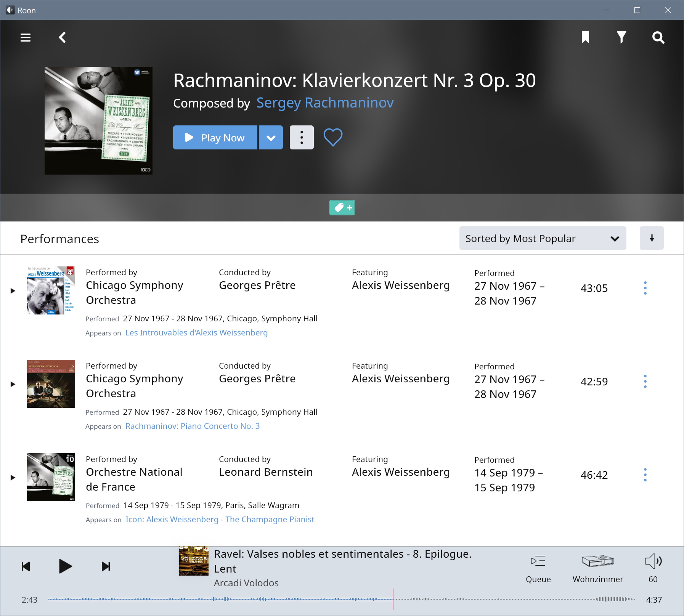The width and height of the screenshot is (684, 616).
Task: Favorite this composition with the heart
Action: (333, 137)
